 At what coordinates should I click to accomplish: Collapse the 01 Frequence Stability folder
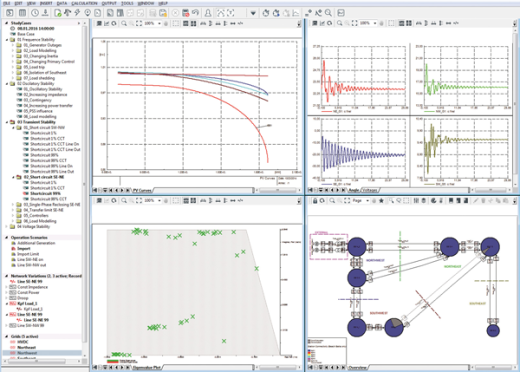tap(7, 40)
